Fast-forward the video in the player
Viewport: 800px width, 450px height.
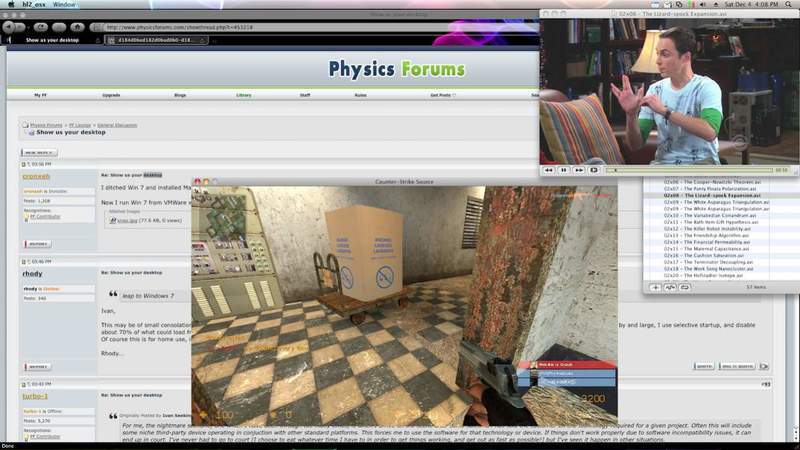pos(579,170)
